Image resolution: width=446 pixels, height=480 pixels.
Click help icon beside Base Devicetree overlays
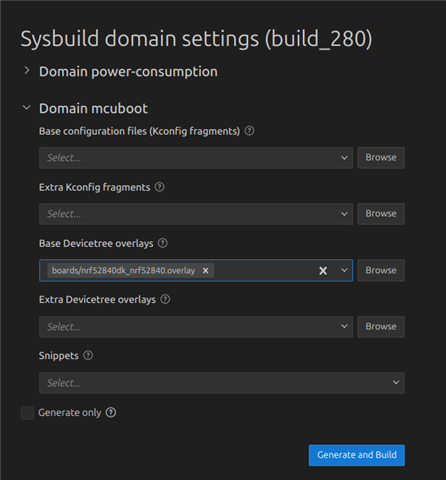163,243
